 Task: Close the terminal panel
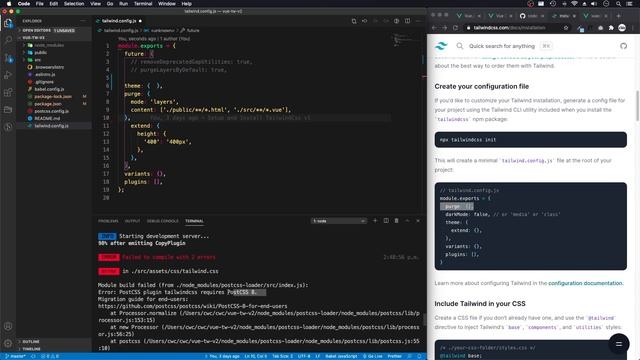point(418,221)
